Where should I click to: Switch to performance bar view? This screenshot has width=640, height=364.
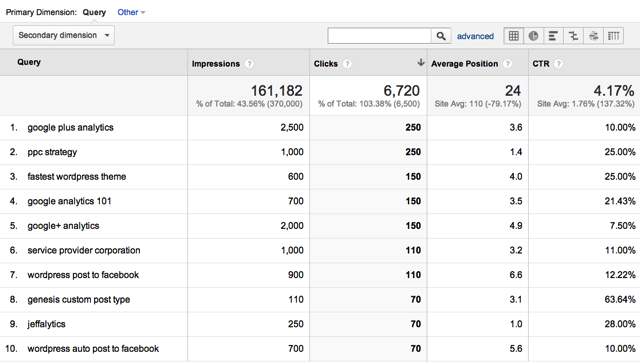tap(553, 36)
